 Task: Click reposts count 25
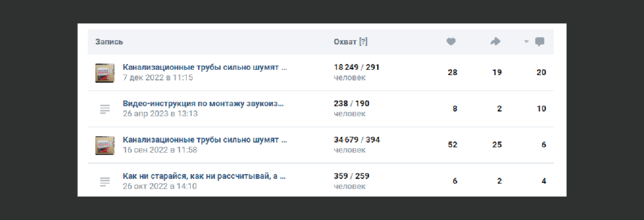coord(496,145)
